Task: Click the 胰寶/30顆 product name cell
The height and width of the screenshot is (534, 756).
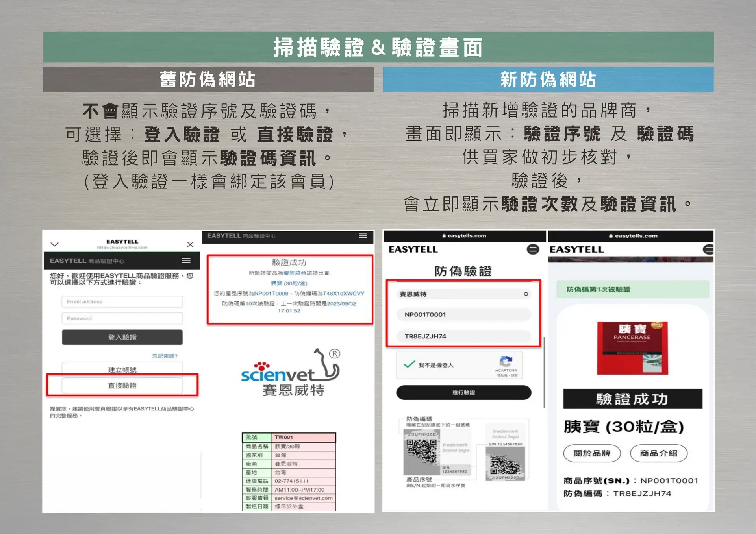Action: click(303, 446)
